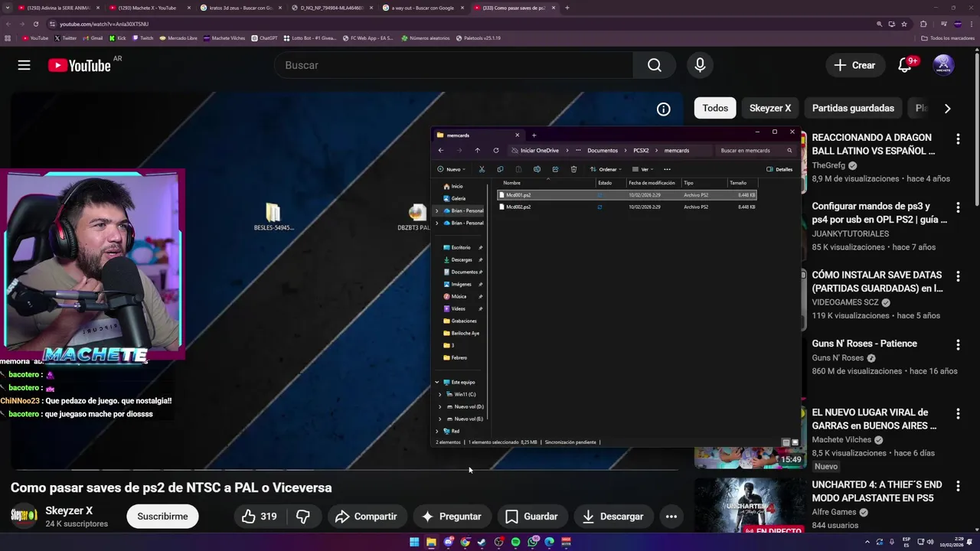Switch Explorer to details list view

[x=786, y=442]
